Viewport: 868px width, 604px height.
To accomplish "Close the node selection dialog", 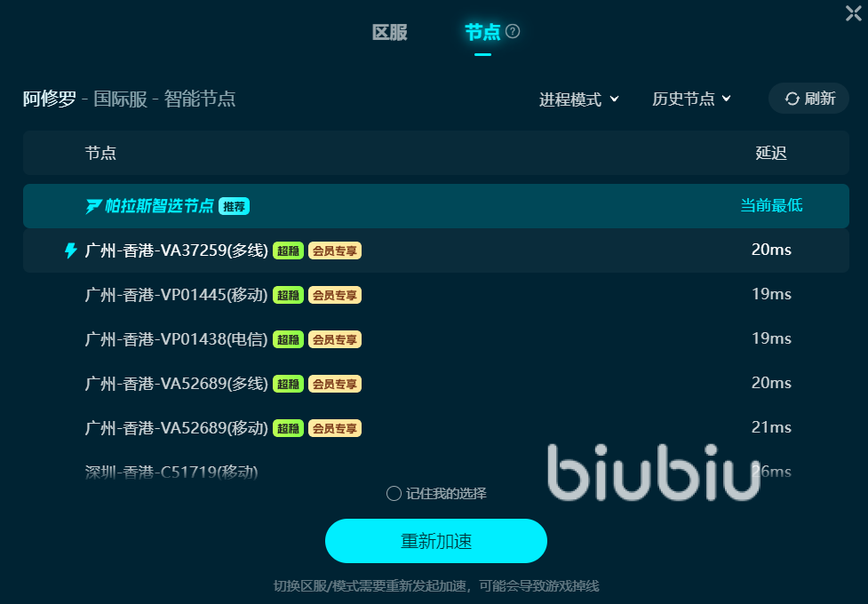I will click(x=854, y=13).
